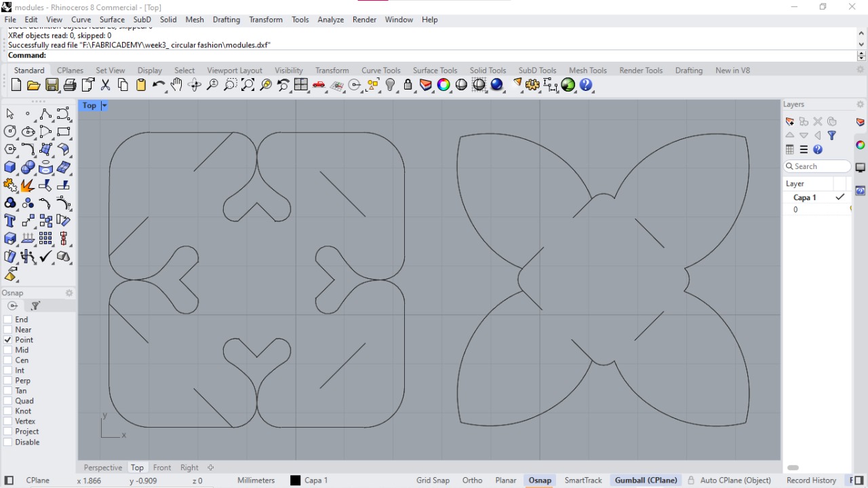Select the Circle drawing tool

pyautogui.click(x=10, y=132)
